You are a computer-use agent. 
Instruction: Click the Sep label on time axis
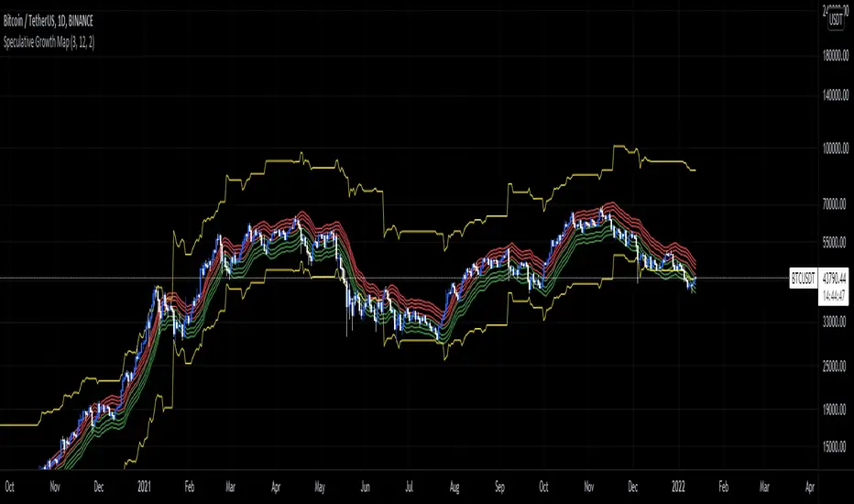[x=499, y=487]
